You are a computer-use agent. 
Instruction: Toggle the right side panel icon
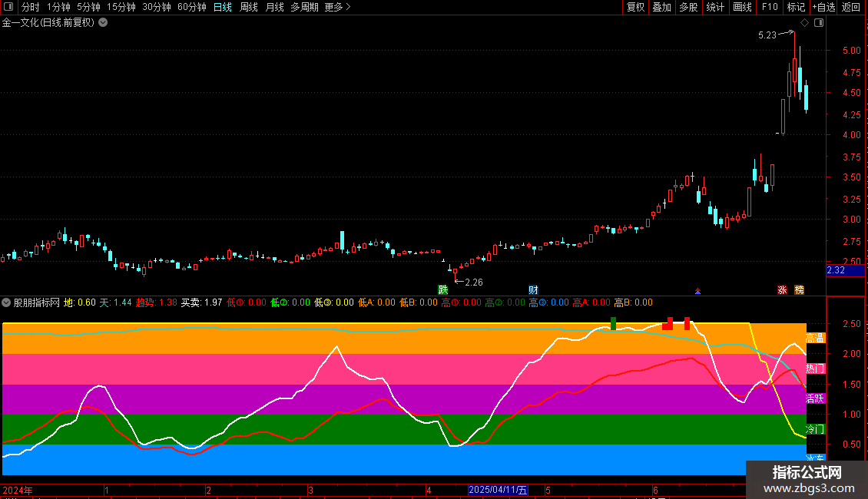pyautogui.click(x=819, y=23)
